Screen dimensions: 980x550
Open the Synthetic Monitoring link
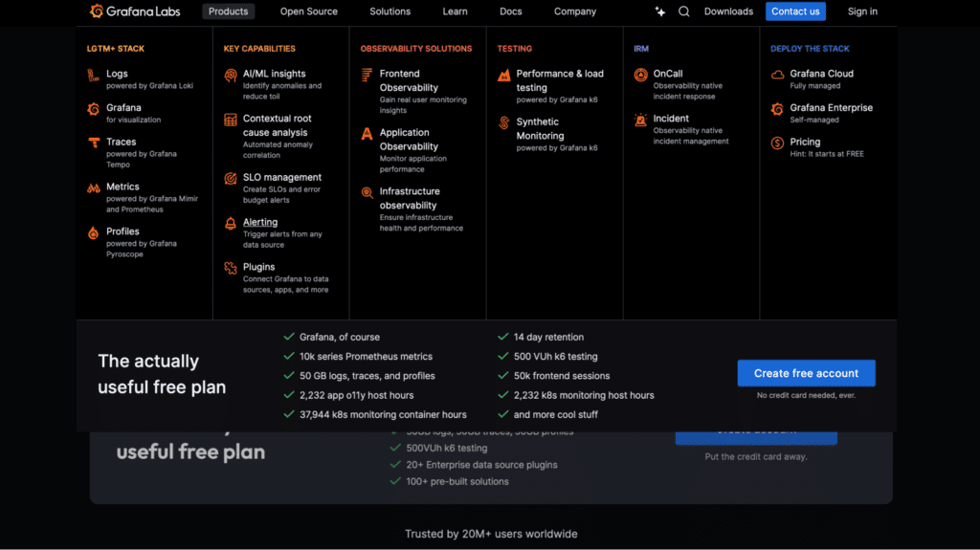pos(540,129)
